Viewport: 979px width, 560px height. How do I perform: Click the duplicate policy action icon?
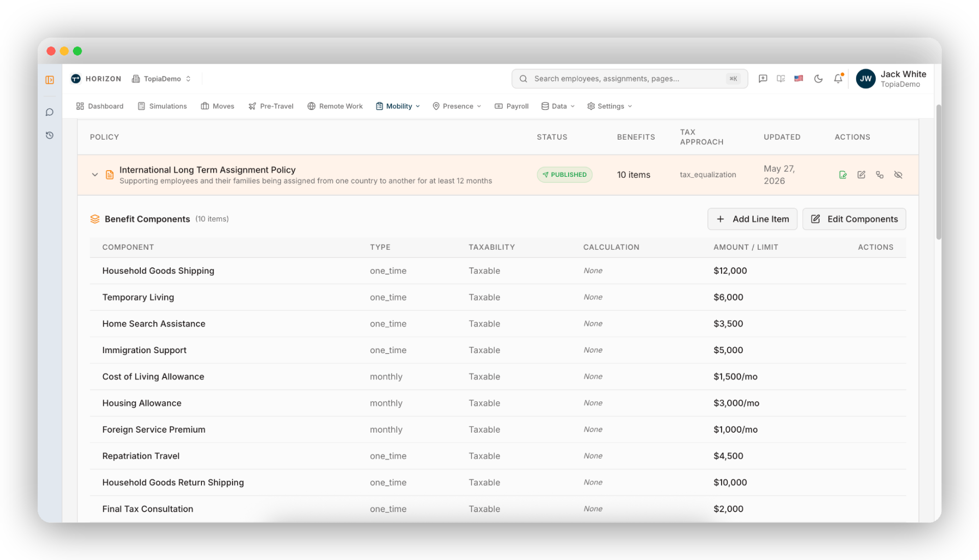[x=880, y=175]
